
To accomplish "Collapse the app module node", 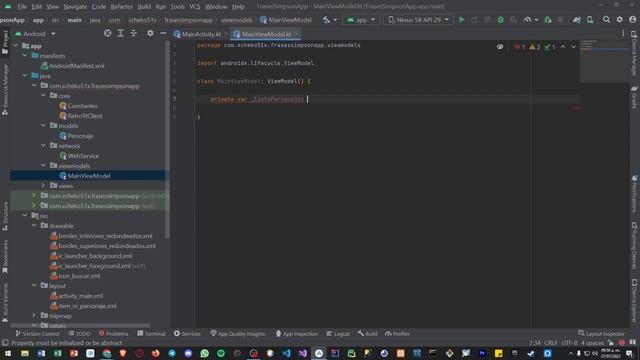I will [16, 46].
